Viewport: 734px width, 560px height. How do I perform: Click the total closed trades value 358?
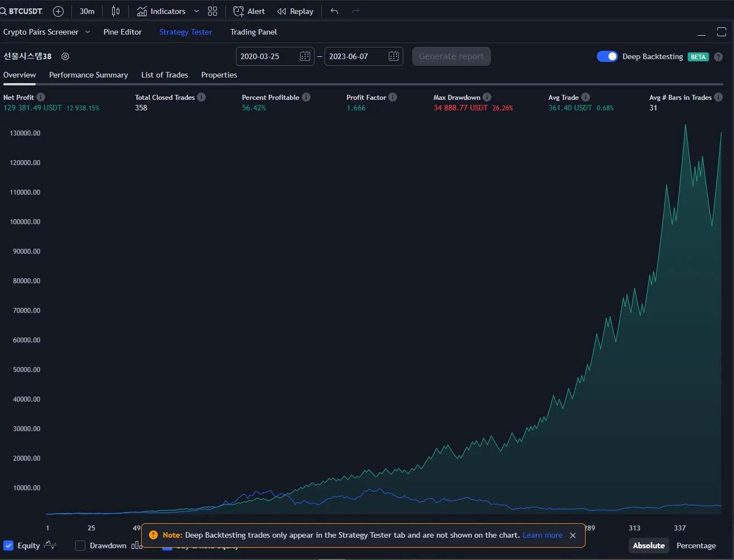(141, 108)
